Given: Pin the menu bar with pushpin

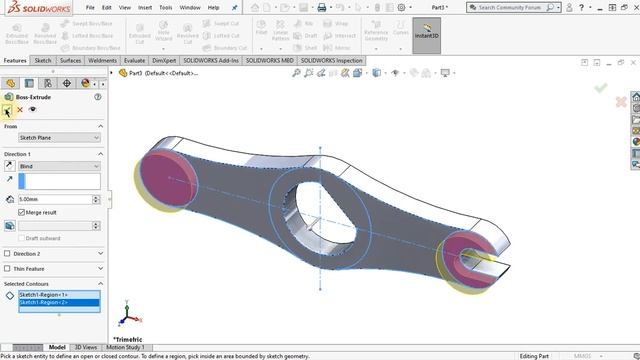Looking at the screenshot, I should pyautogui.click(x=235, y=7).
